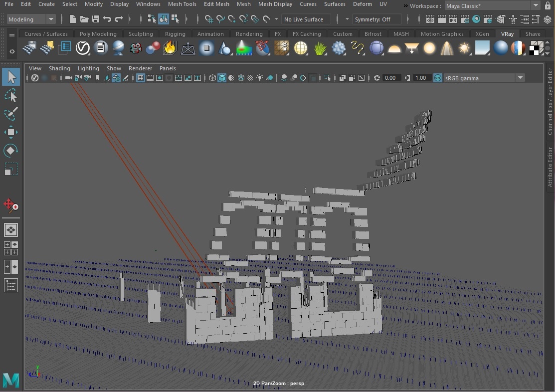Open the Mesh Tools menu
This screenshot has width=555, height=392.
[x=182, y=4]
